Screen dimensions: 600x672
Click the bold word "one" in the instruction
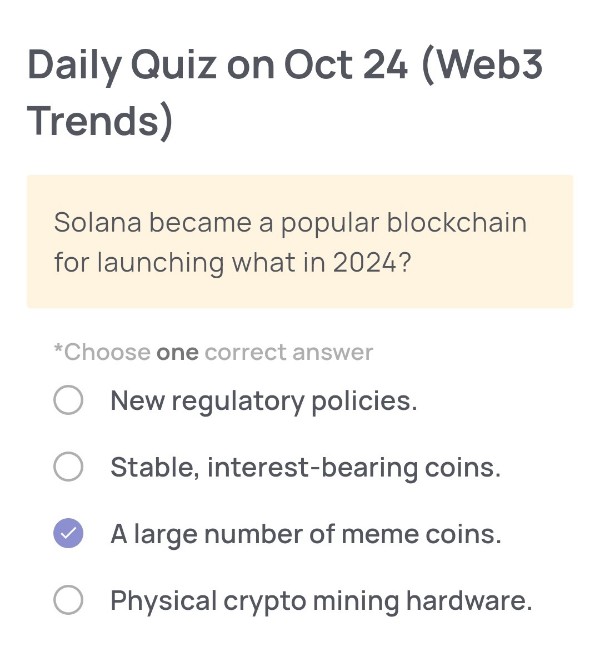click(177, 352)
